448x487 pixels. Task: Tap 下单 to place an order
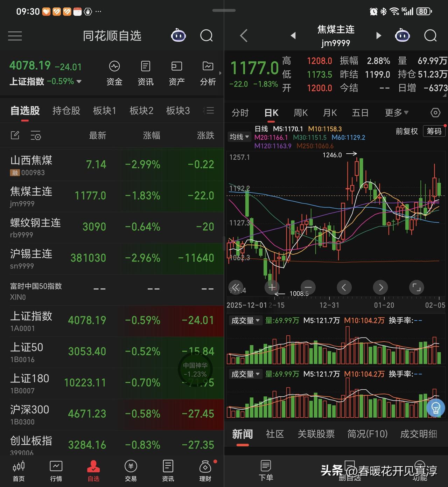tap(266, 471)
